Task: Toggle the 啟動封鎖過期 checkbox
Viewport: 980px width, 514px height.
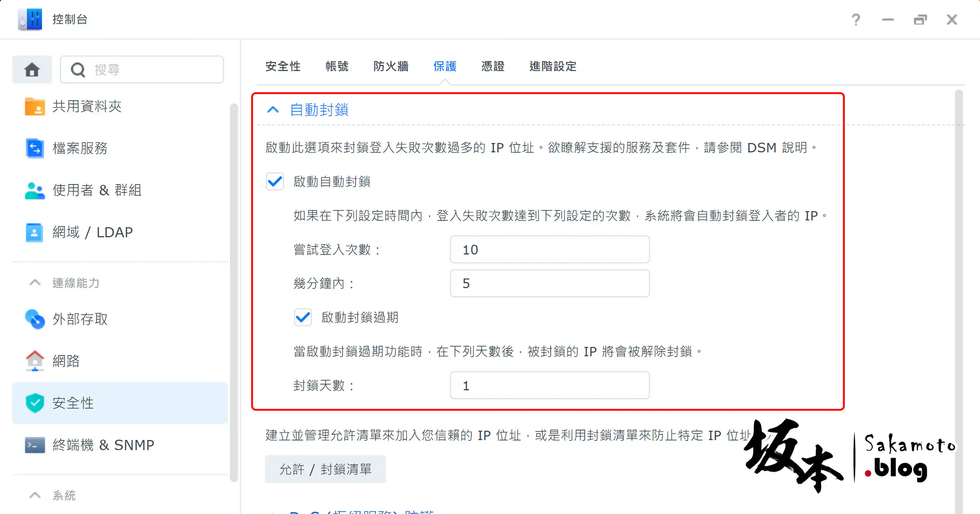Action: point(303,317)
